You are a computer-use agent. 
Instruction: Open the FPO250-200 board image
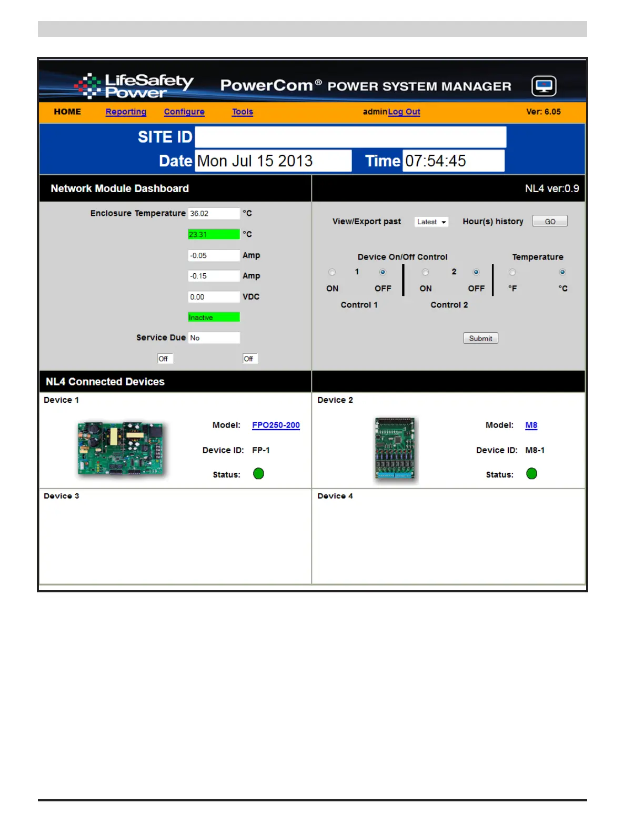(x=120, y=449)
